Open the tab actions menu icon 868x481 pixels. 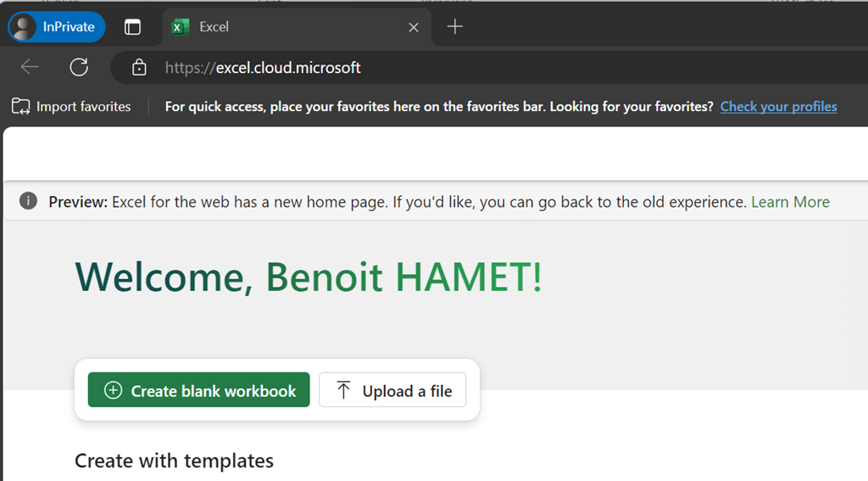pyautogui.click(x=132, y=26)
